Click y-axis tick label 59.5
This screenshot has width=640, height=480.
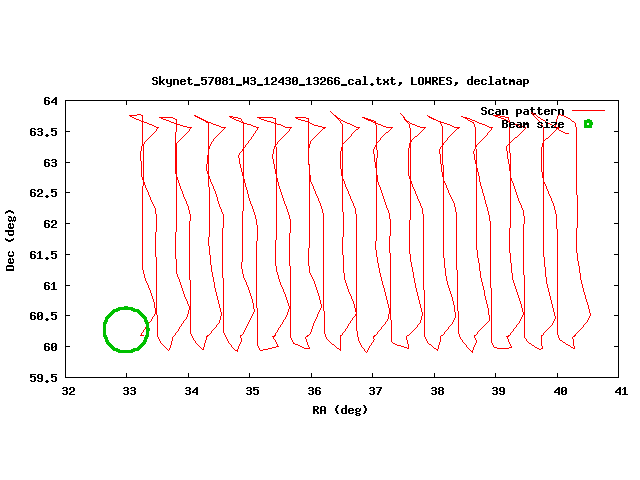[44, 378]
